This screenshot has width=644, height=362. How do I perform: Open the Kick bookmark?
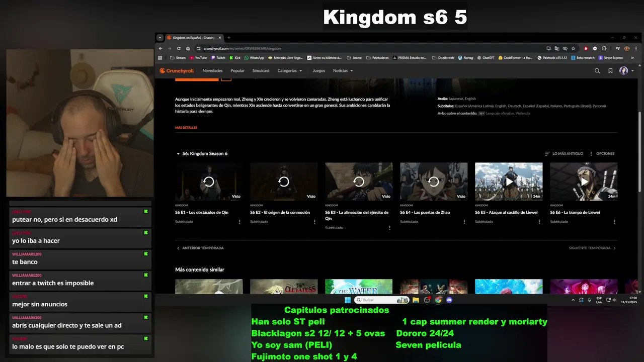(x=235, y=58)
